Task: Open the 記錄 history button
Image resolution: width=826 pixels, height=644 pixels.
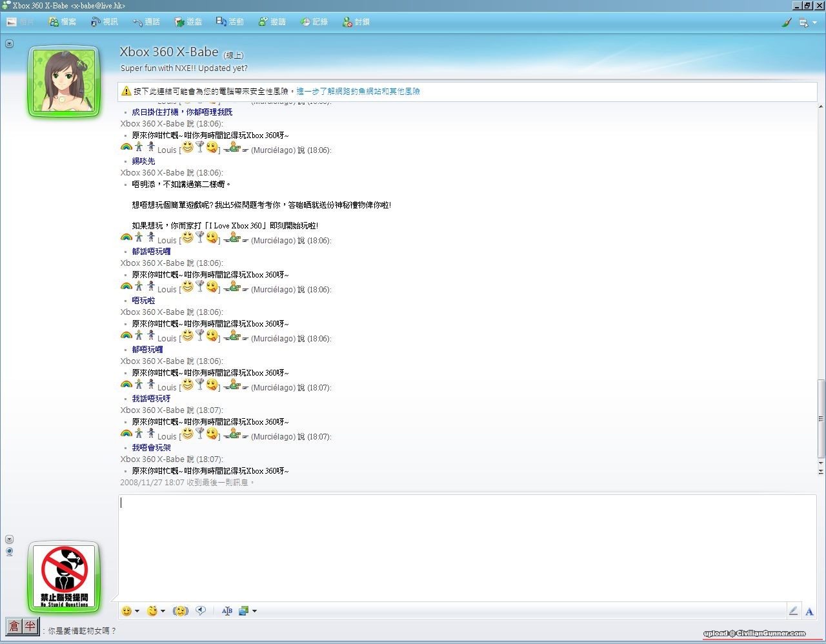Action: pyautogui.click(x=314, y=22)
